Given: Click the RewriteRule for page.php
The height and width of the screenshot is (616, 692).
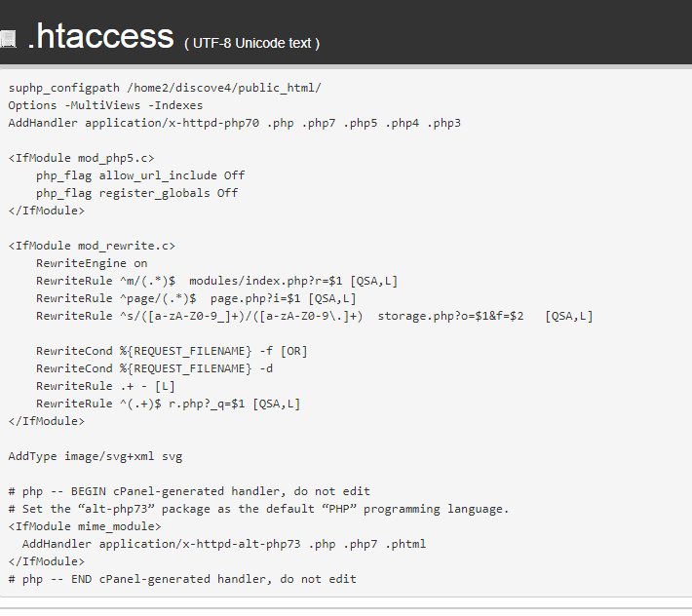Looking at the screenshot, I should tap(196, 298).
